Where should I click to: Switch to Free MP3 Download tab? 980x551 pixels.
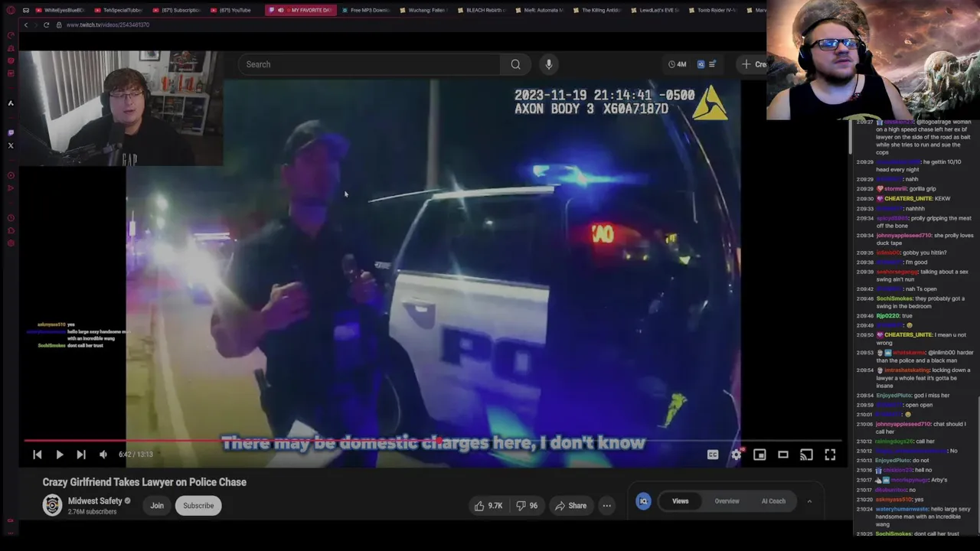tap(364, 10)
